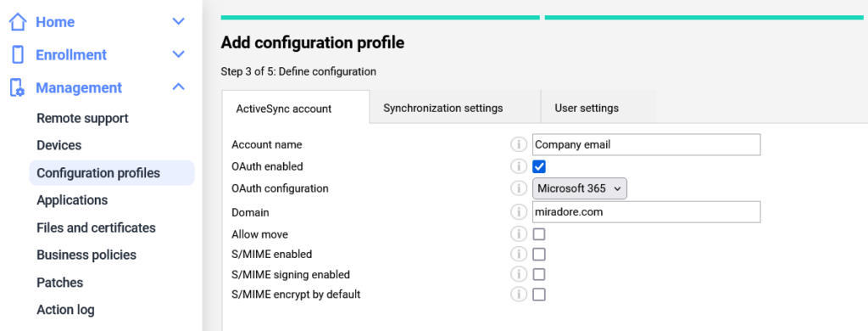Screen dimensions: 868x331
Task: Click the Home house icon in sidebar
Action: coord(18,22)
